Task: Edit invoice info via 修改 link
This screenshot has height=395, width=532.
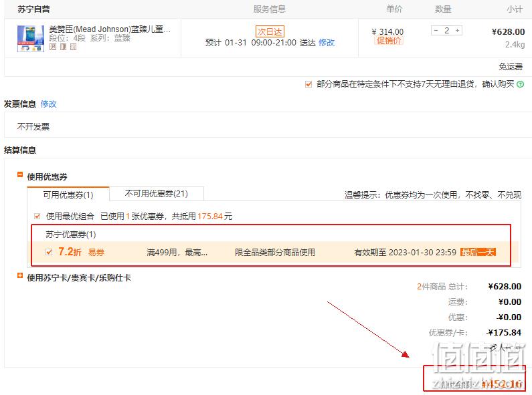Action: 49,104
